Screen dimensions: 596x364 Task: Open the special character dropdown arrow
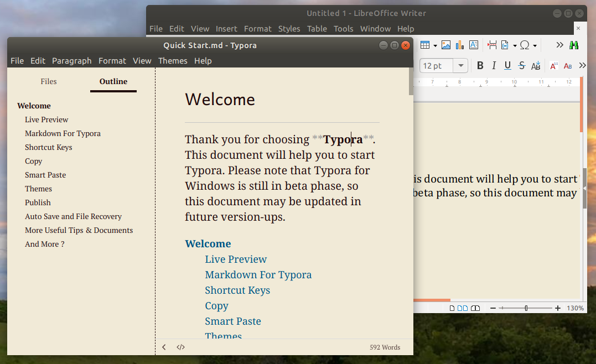(535, 45)
